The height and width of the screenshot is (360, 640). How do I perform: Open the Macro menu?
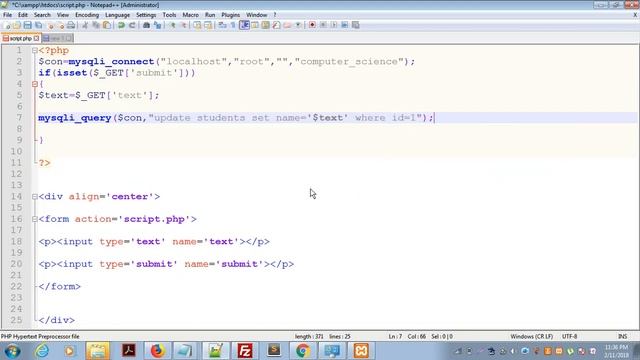click(x=190, y=15)
